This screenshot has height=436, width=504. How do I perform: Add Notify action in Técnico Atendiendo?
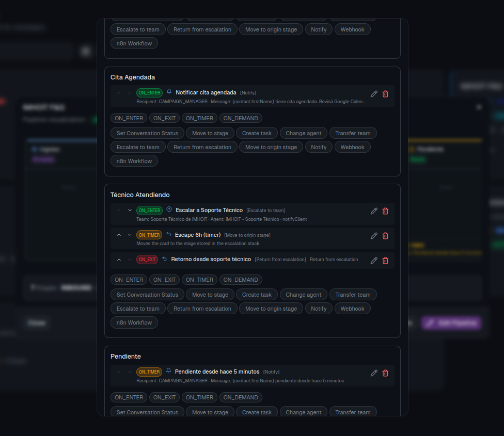[x=319, y=309]
